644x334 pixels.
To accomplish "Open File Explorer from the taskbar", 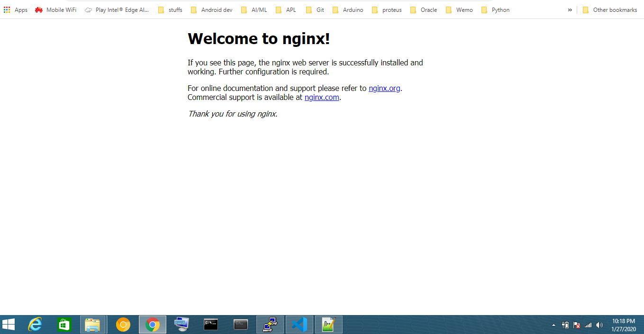I will click(x=93, y=325).
